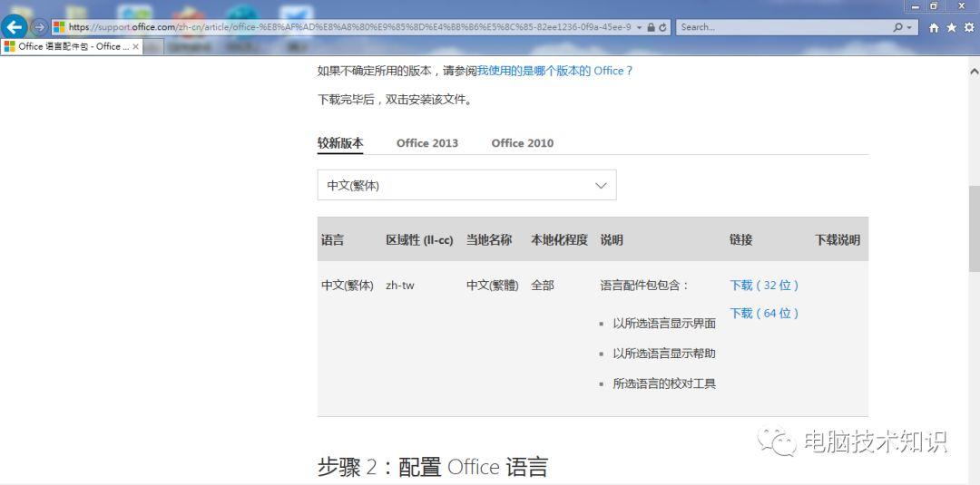Click the URL address field
The width and height of the screenshot is (980, 485).
(350, 27)
